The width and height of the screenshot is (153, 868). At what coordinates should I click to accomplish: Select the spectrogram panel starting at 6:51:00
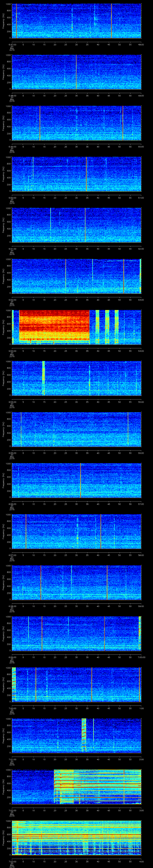(x=77, y=225)
